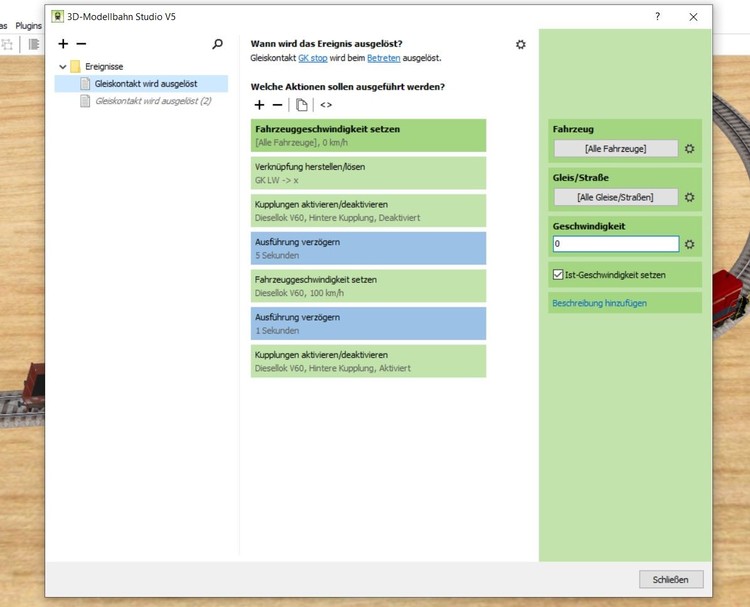
Task: Add a new action with the plus icon
Action: (259, 105)
